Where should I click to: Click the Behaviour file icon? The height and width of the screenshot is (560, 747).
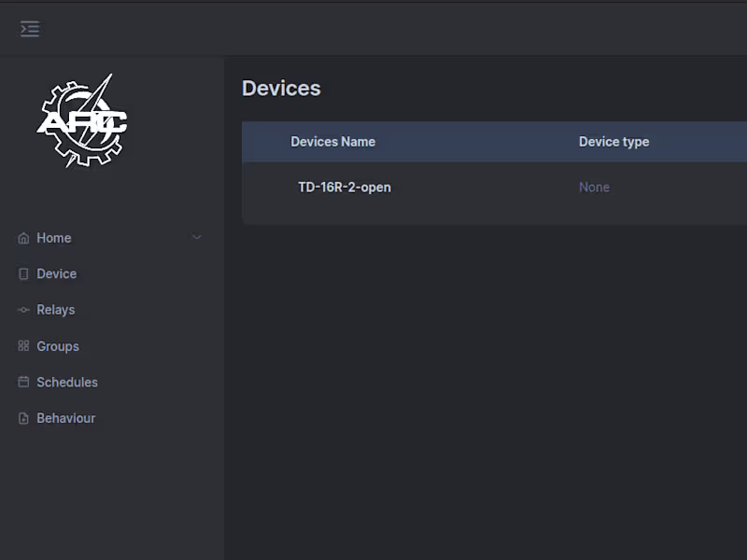coord(23,419)
